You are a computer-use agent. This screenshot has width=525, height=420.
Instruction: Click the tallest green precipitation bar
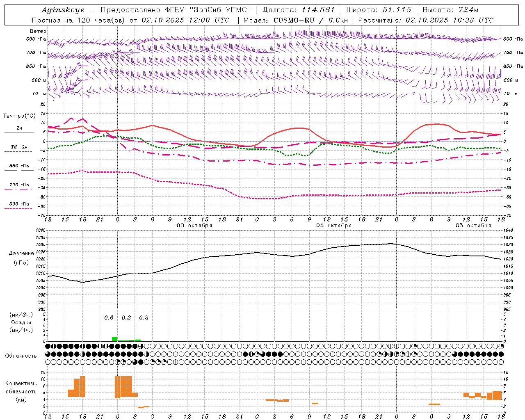(115, 339)
